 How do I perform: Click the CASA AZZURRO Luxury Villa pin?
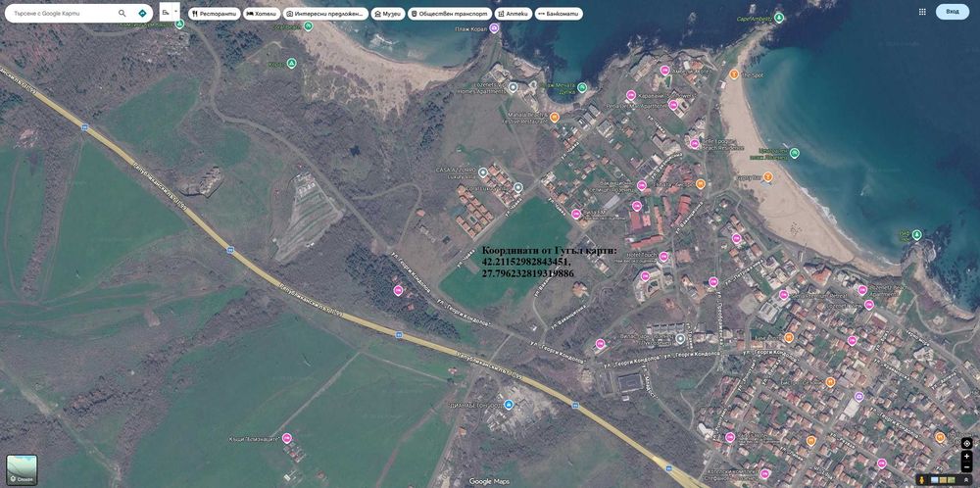coord(483,171)
